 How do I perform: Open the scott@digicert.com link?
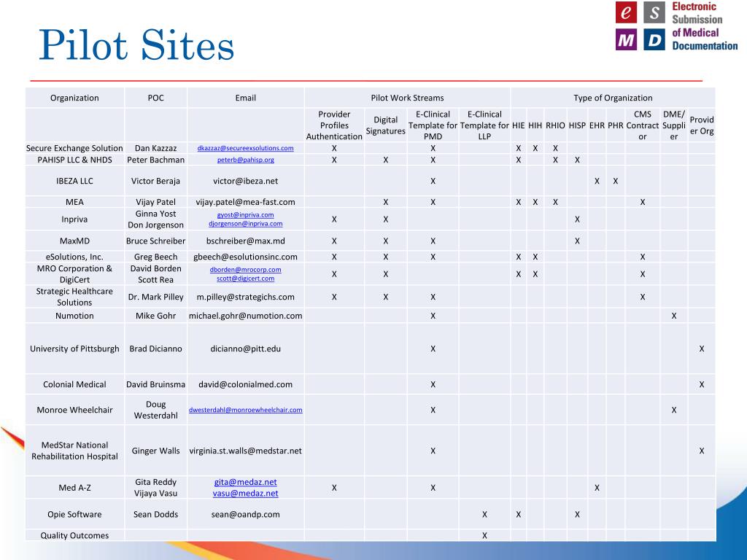coord(245,278)
